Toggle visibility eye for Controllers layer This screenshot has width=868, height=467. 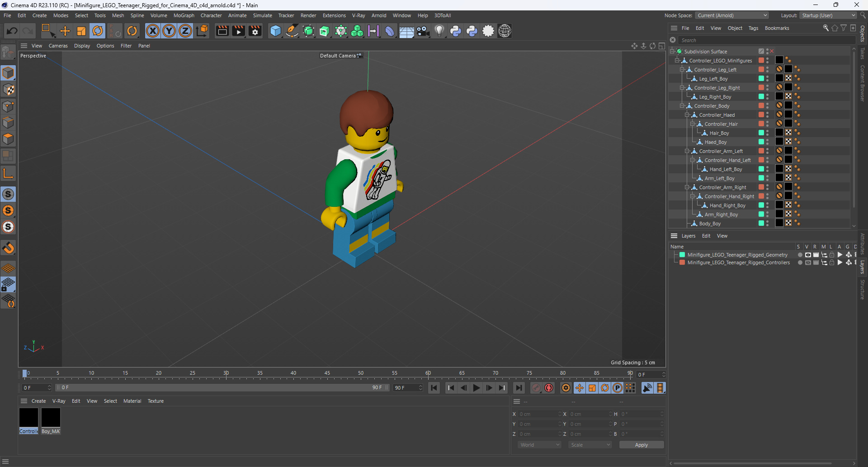point(808,263)
